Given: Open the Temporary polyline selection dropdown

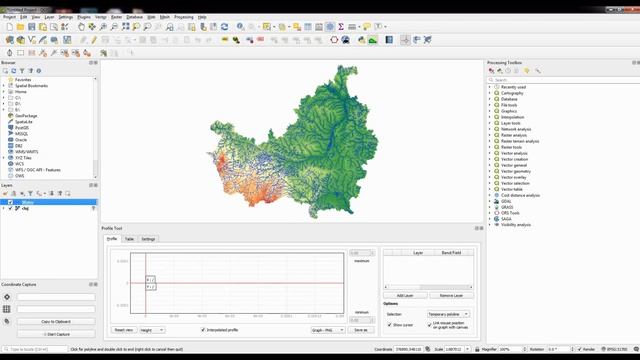Looking at the screenshot, I should click(x=448, y=314).
